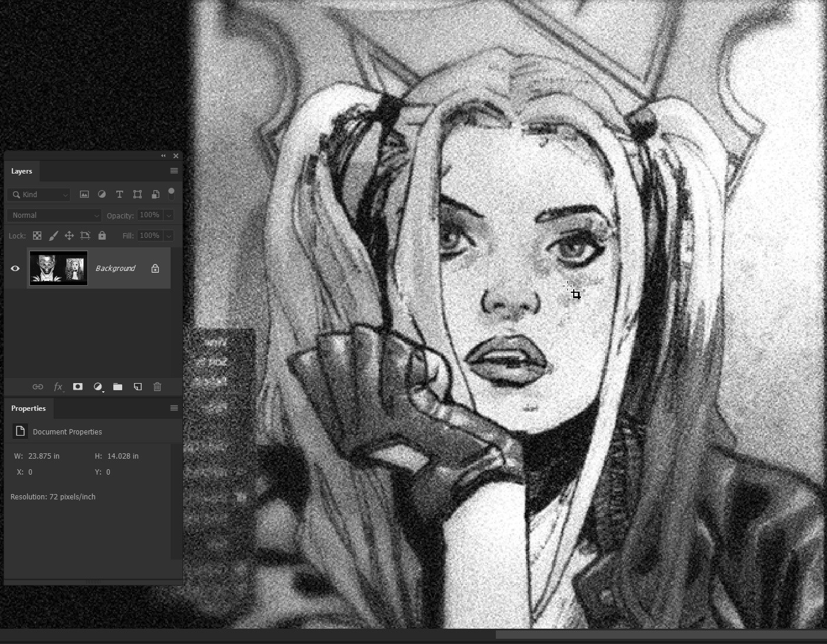This screenshot has width=827, height=644.
Task: Click the W: 23.875 in value
Action: click(44, 456)
